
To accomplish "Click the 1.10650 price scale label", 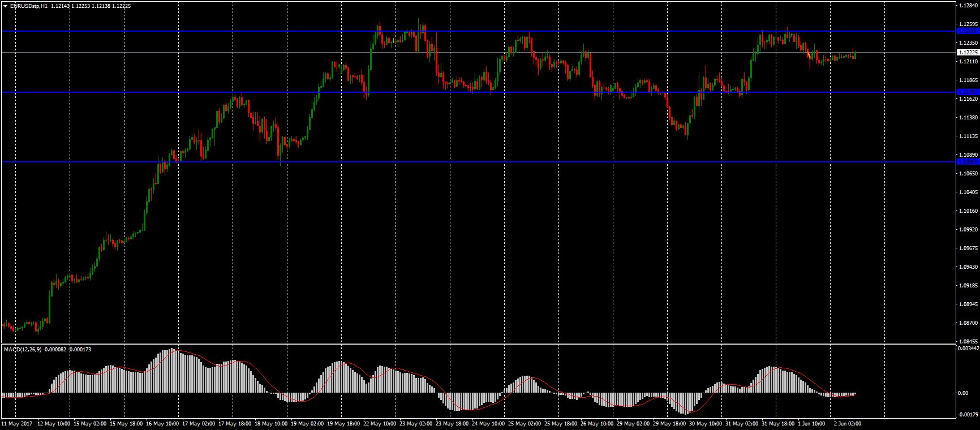I will [969, 174].
